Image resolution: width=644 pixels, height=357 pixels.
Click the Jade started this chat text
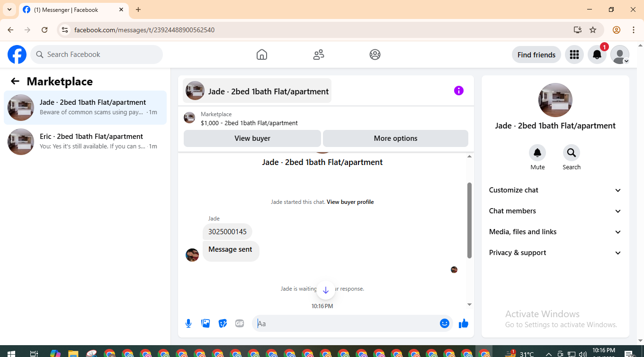pyautogui.click(x=298, y=202)
